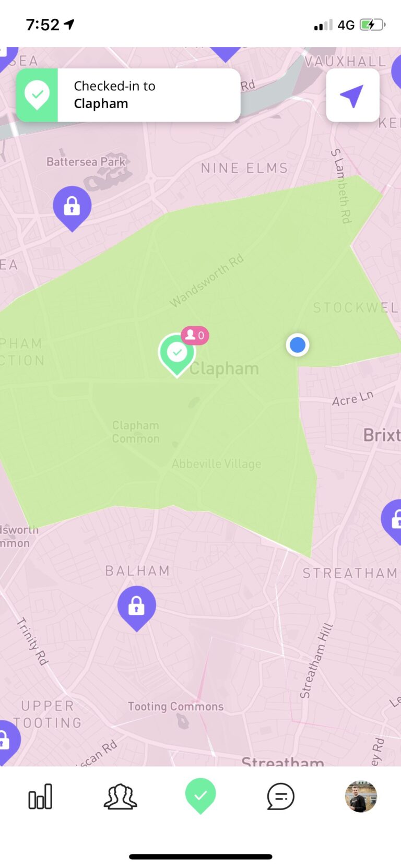Screen dimensions: 401x868
Task: Tap green checkmark icon in banner
Action: click(x=37, y=95)
